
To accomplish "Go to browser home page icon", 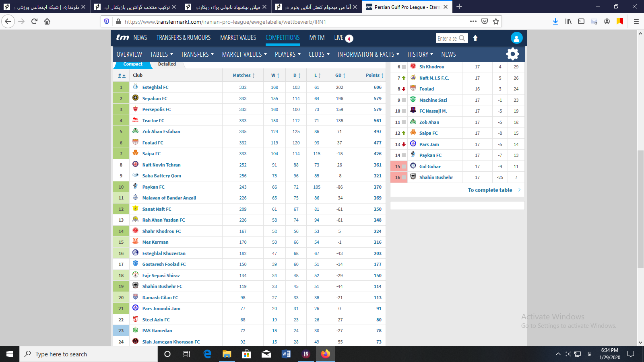I will pyautogui.click(x=47, y=21).
